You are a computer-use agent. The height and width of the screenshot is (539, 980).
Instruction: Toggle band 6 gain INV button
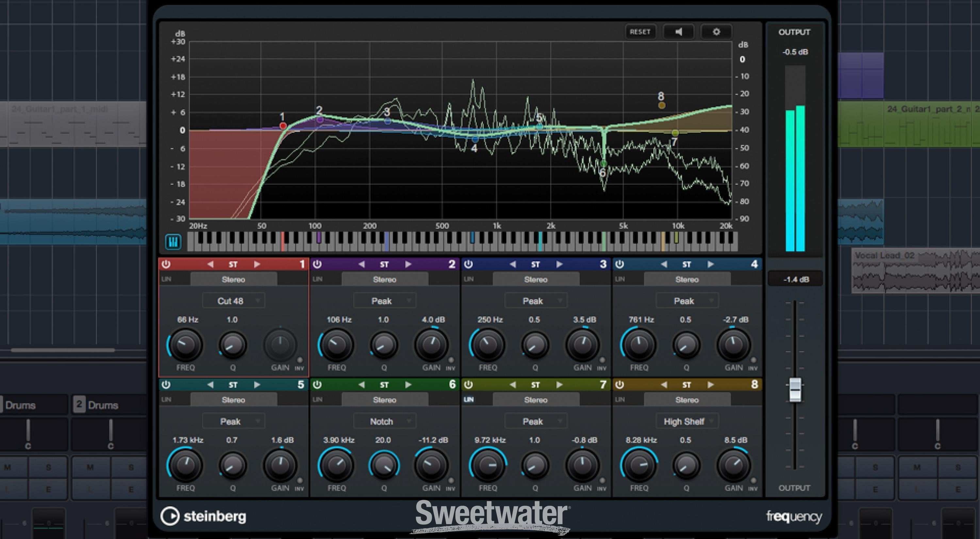click(451, 481)
